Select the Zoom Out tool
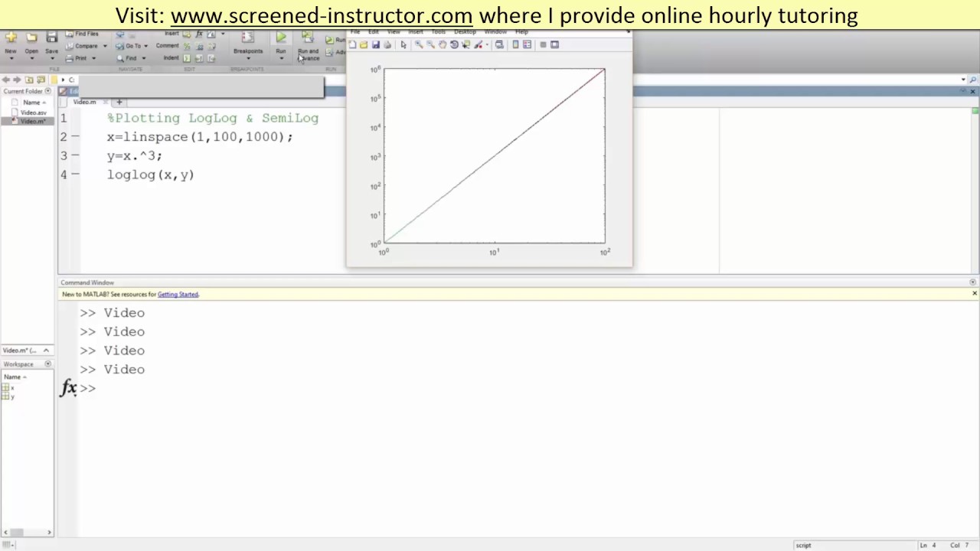Viewport: 980px width, 551px height. click(430, 44)
